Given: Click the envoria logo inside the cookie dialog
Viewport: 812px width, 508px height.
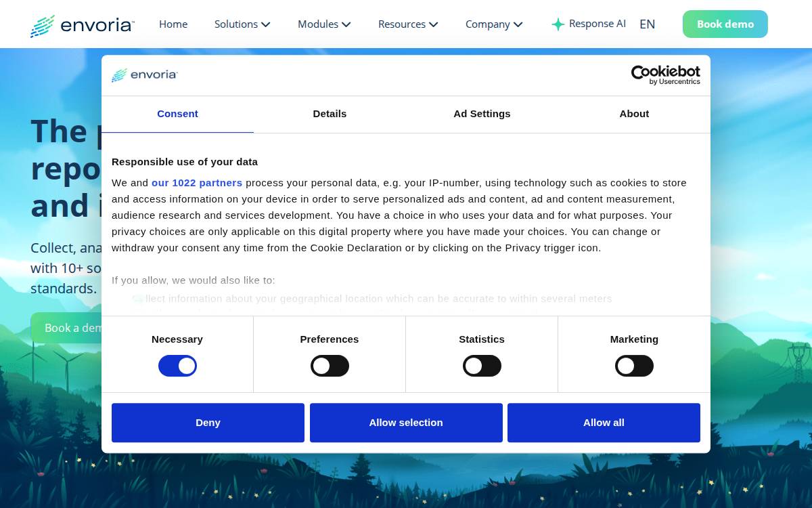Looking at the screenshot, I should click(144, 75).
